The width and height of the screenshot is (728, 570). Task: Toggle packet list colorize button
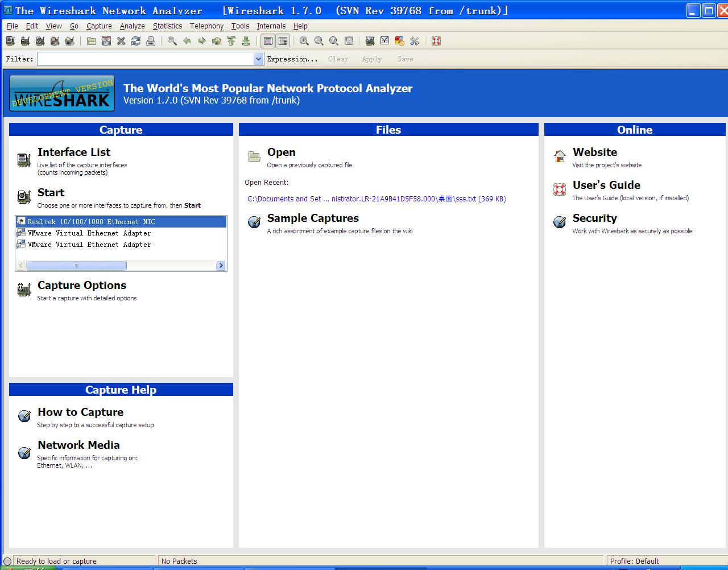pyautogui.click(x=267, y=41)
